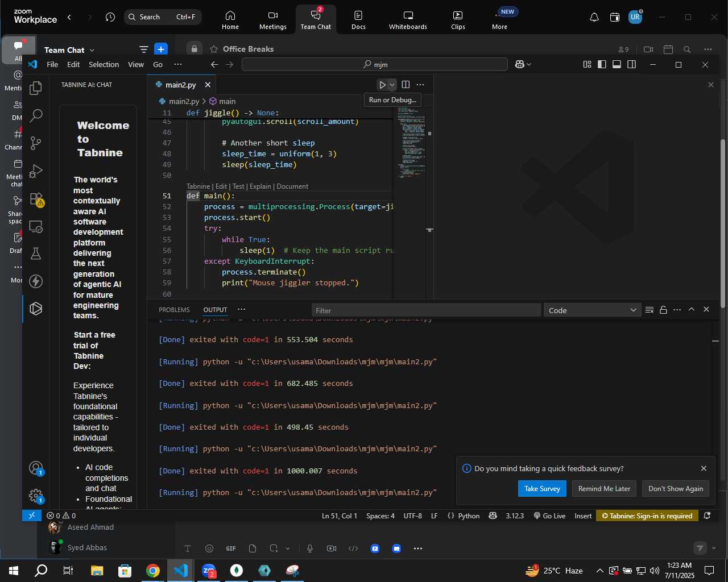This screenshot has height=582, width=728.
Task: Open Chrome from the Windows taskbar
Action: point(153,571)
